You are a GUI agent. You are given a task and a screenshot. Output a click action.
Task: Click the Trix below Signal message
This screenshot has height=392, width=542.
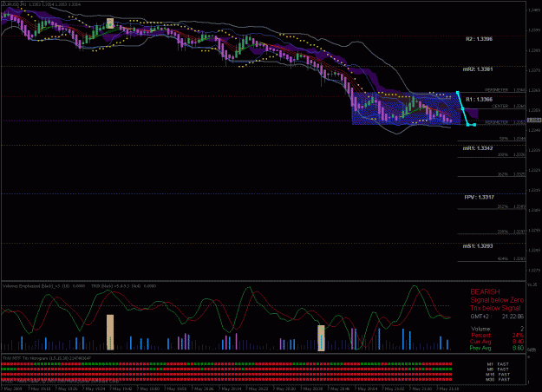click(495, 308)
